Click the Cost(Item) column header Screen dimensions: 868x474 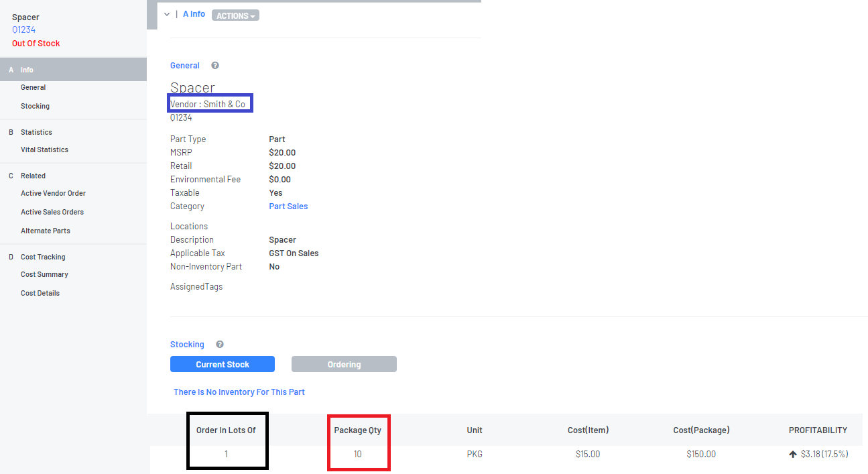(588, 430)
